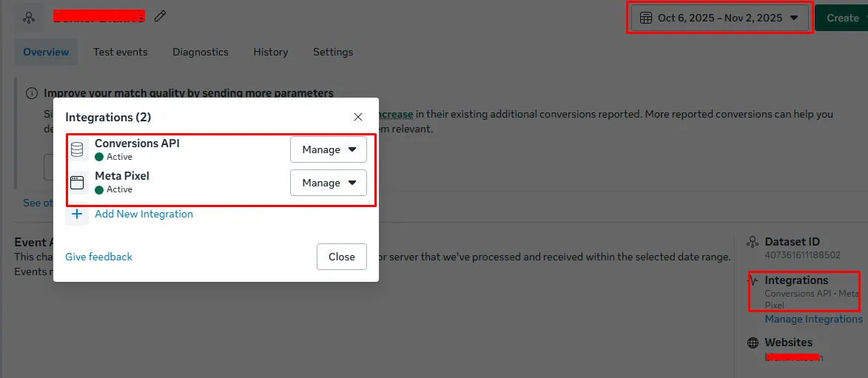The width and height of the screenshot is (868, 378).
Task: Click the pencil icon to edit dataset name
Action: tap(161, 16)
